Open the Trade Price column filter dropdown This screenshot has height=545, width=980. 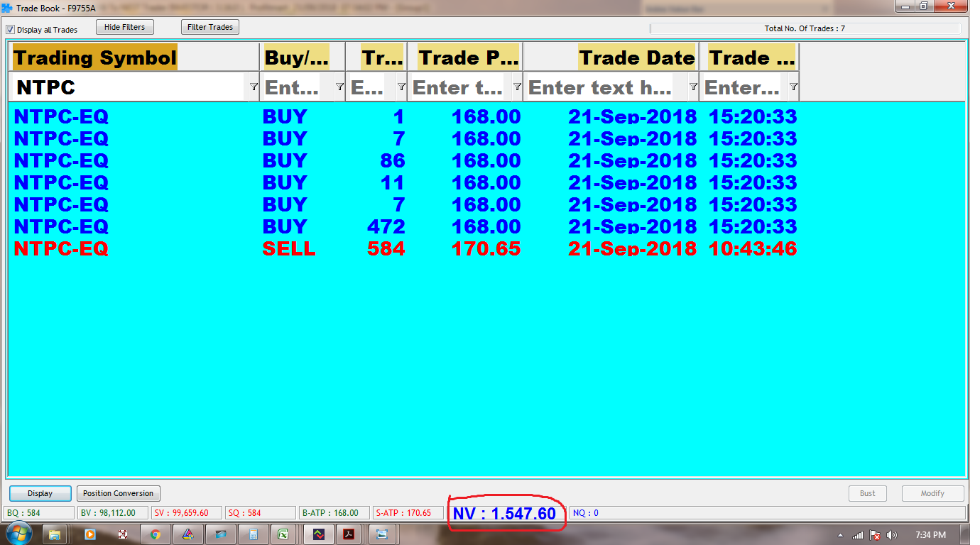coord(517,87)
